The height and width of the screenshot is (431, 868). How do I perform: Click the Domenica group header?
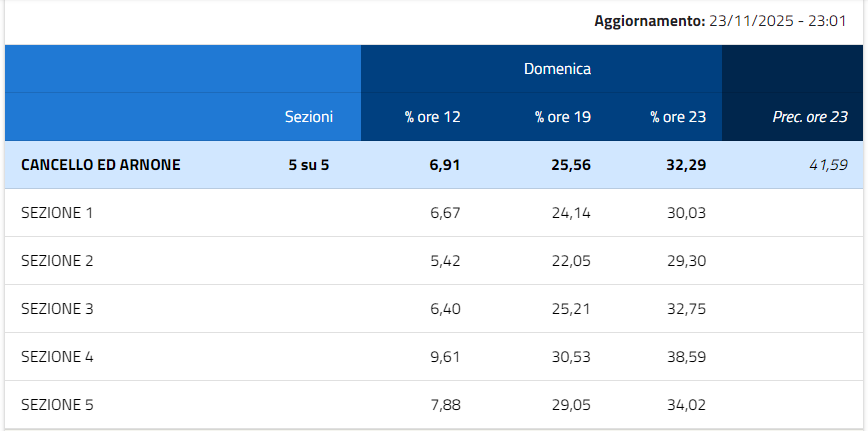[557, 69]
